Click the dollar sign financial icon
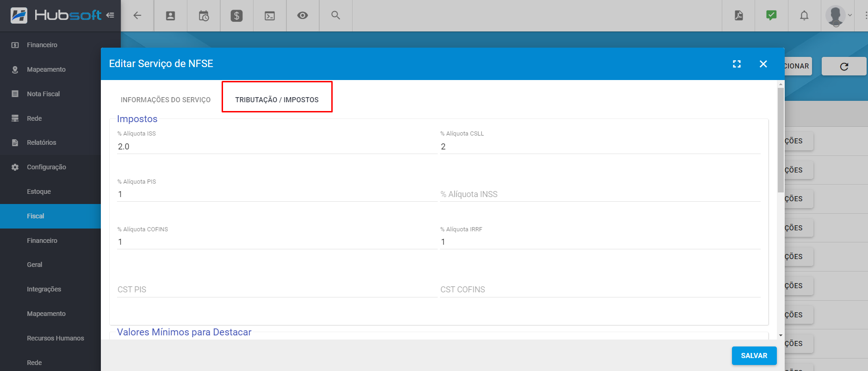Image resolution: width=868 pixels, height=371 pixels. click(236, 16)
